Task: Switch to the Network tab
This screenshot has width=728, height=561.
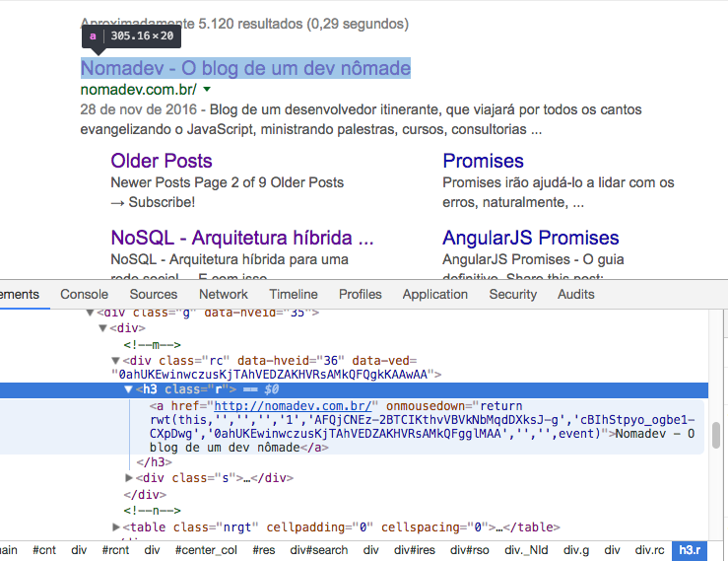Action: [x=224, y=294]
